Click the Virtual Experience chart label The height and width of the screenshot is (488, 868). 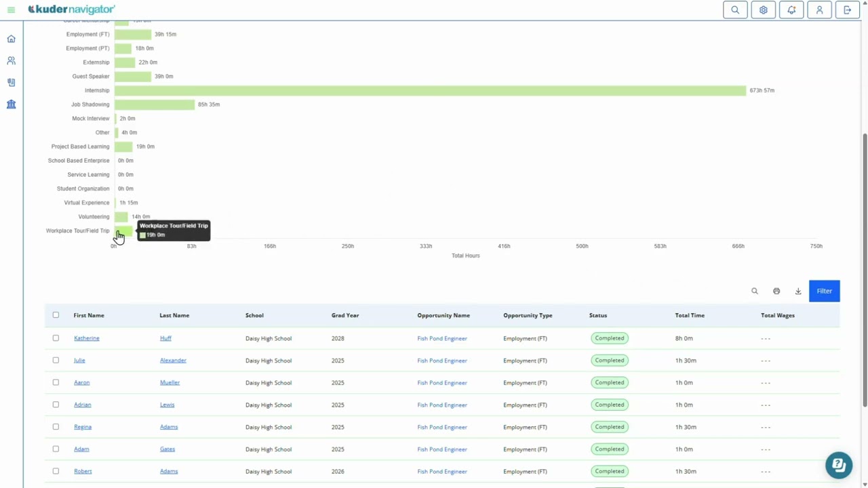(x=87, y=203)
